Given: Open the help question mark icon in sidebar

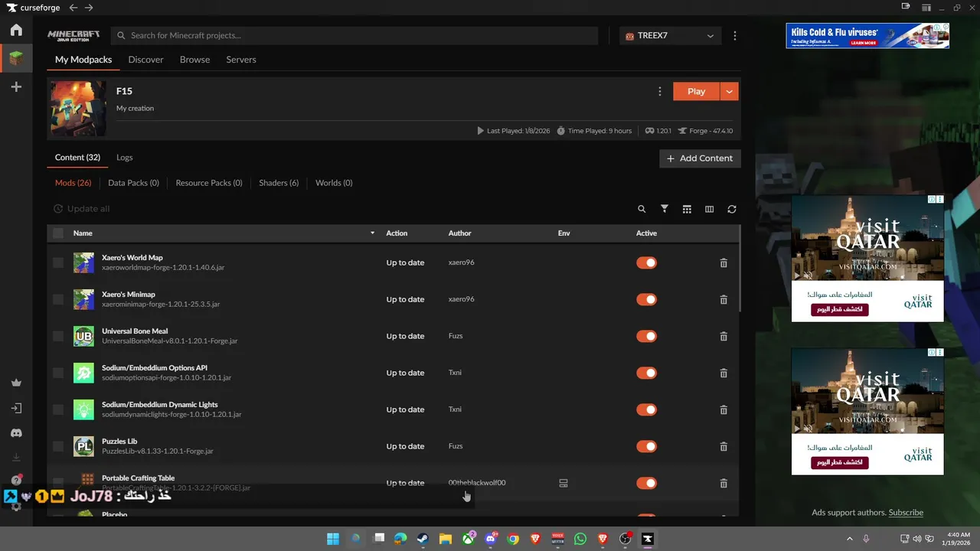Looking at the screenshot, I should coord(16,481).
